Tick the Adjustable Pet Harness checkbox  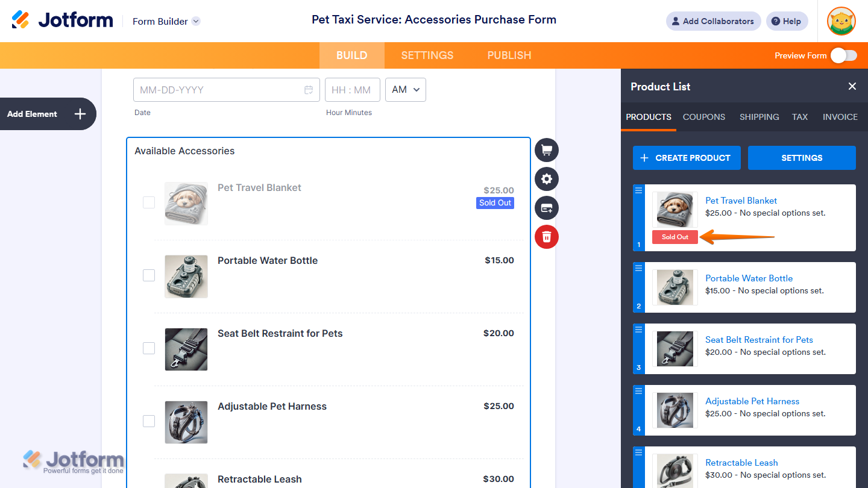click(x=149, y=421)
